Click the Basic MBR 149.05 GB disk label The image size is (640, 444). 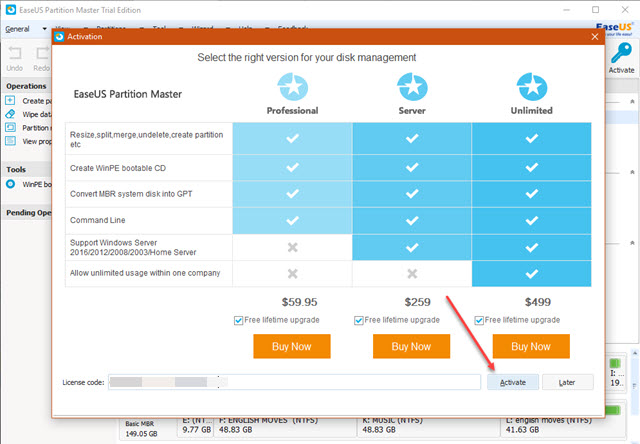coord(141,428)
